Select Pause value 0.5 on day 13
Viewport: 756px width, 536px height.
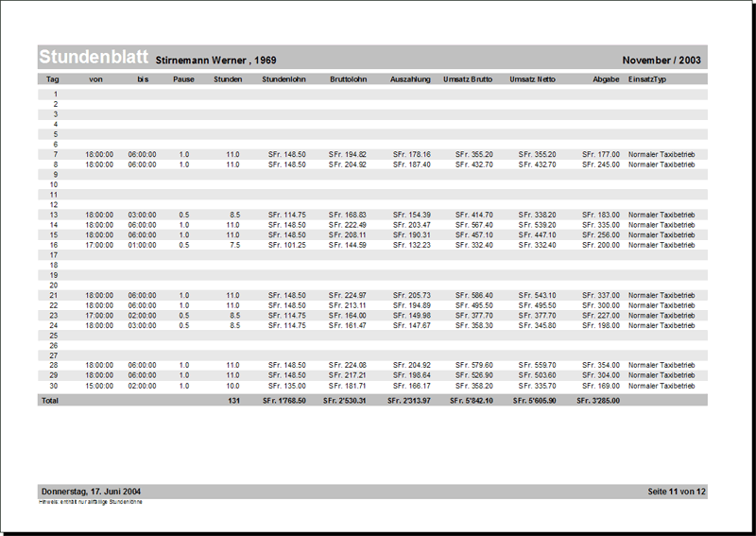pos(184,215)
